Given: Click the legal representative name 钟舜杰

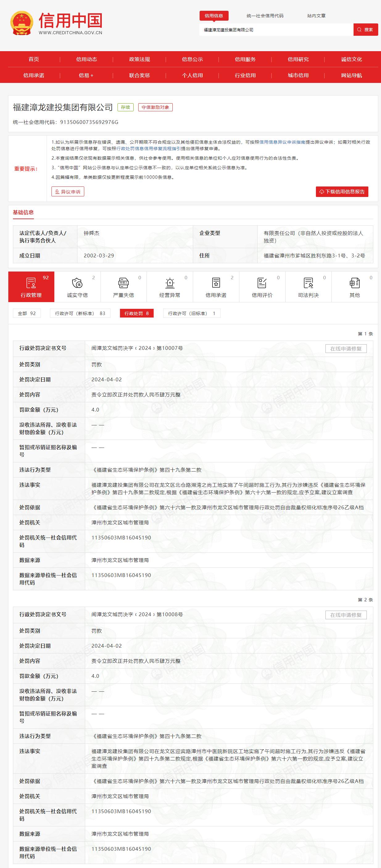Looking at the screenshot, I should pos(91,233).
